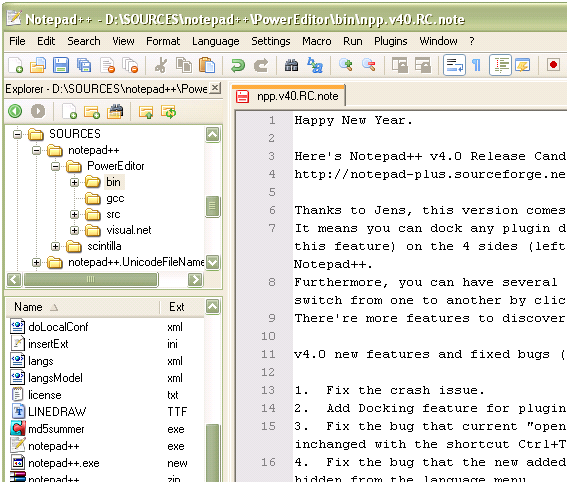
Task: Click the Paste clipboard icon
Action: (207, 66)
